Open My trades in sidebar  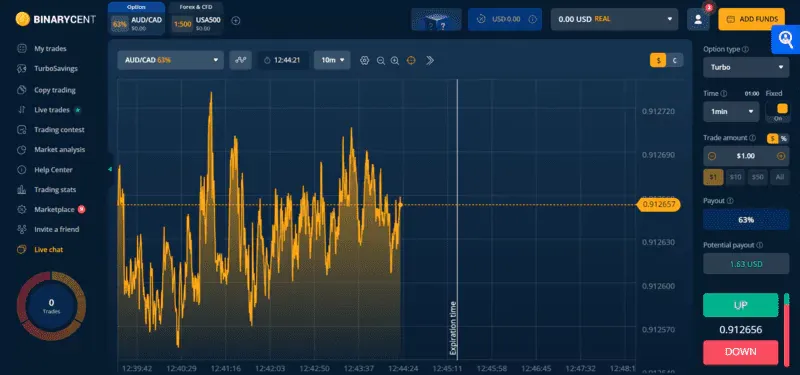tap(50, 49)
